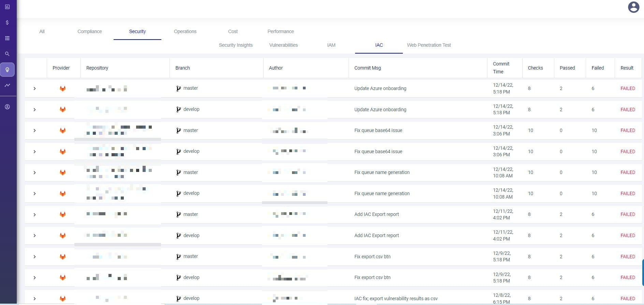Image resolution: width=644 pixels, height=305 pixels.
Task: Click the magnifying glass search icon
Action: click(7, 54)
